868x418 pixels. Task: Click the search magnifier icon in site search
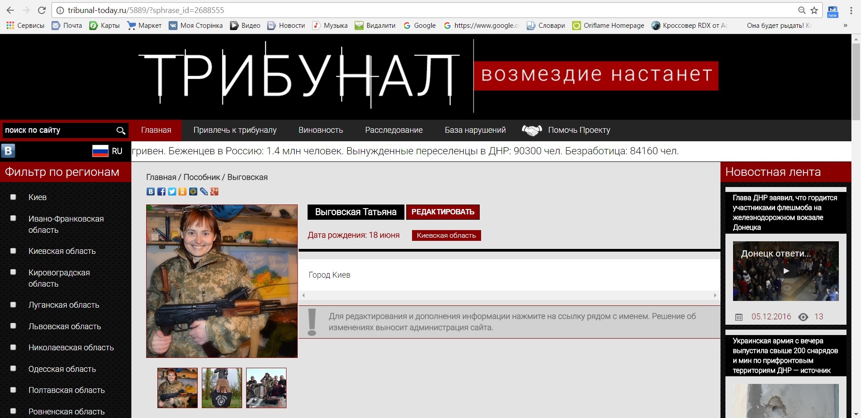121,131
